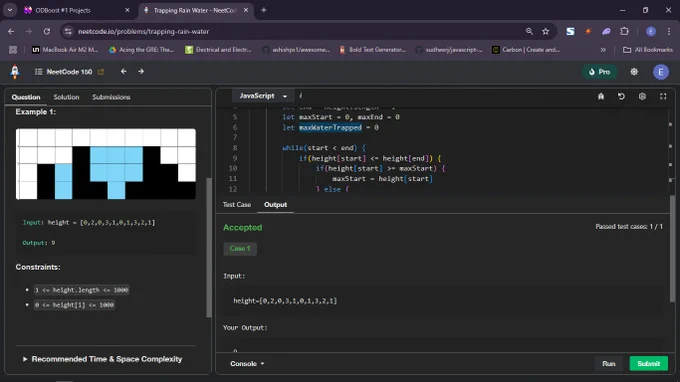Toggle fullscreen editor mode

point(663,96)
